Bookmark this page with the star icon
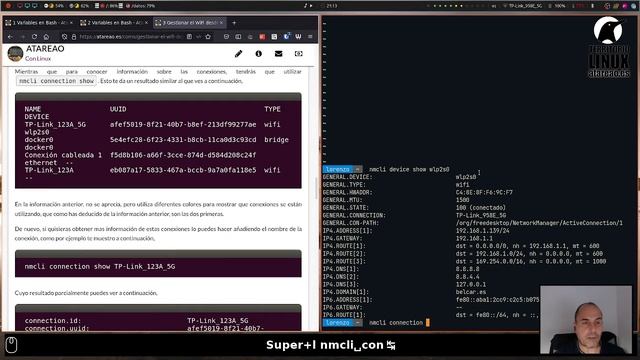 [208, 37]
